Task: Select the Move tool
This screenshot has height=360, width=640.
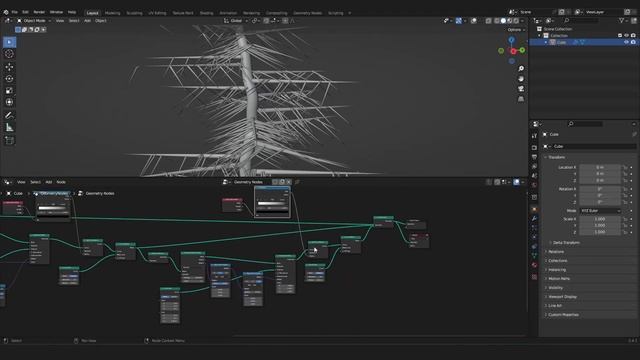Action: [9, 67]
